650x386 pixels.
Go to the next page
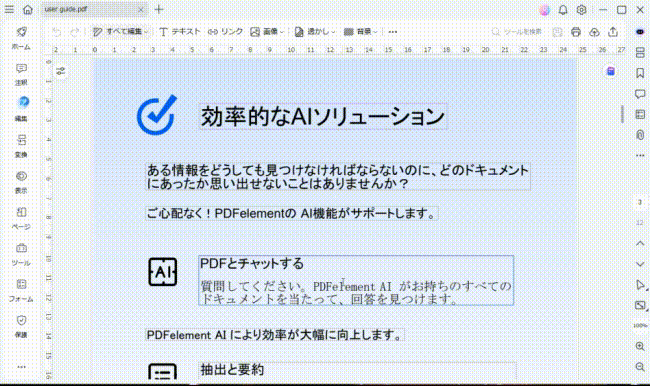[x=640, y=264]
